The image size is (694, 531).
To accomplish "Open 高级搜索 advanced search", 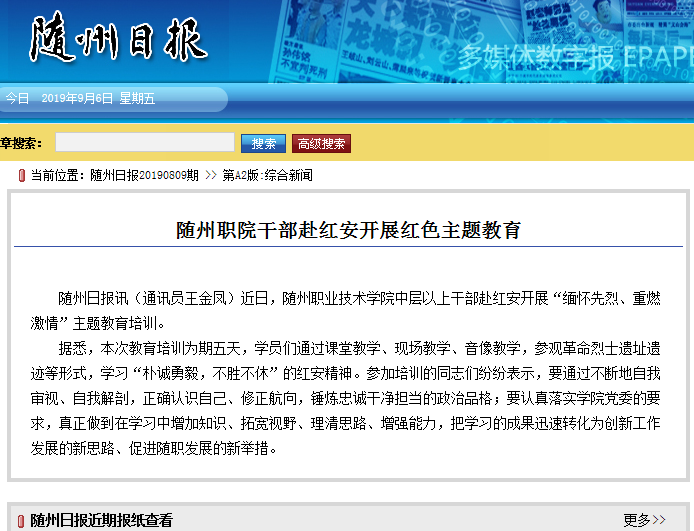I will pyautogui.click(x=321, y=144).
